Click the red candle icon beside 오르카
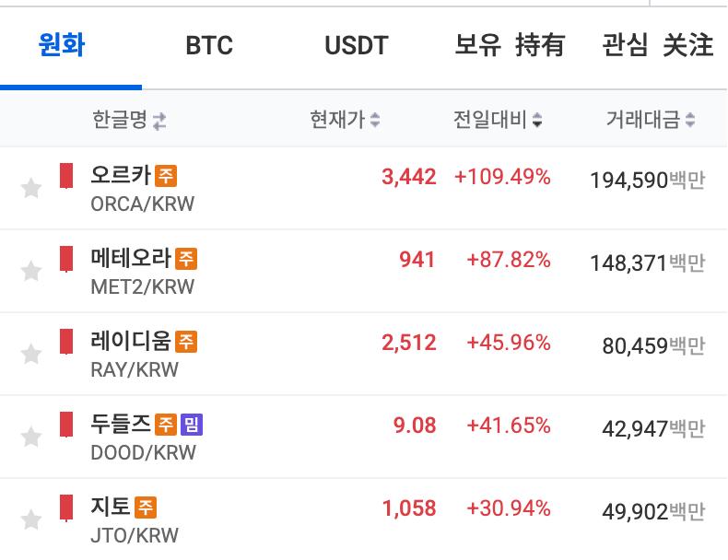Image resolution: width=728 pixels, height=560 pixels. [x=66, y=175]
